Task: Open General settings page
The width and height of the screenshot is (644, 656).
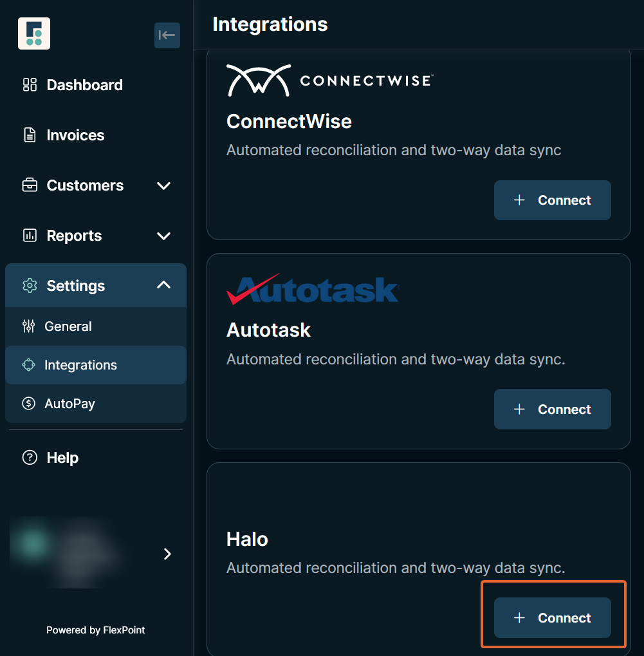Action: point(68,326)
